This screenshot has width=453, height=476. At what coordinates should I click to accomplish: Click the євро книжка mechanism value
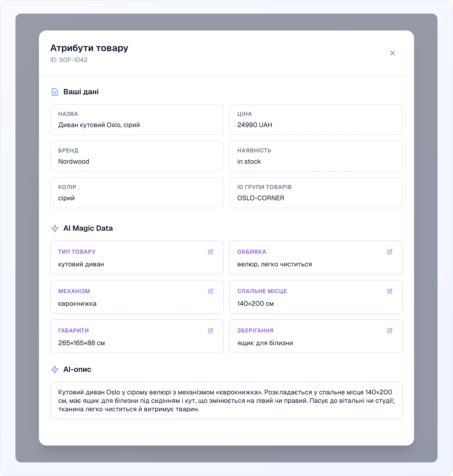(x=77, y=304)
